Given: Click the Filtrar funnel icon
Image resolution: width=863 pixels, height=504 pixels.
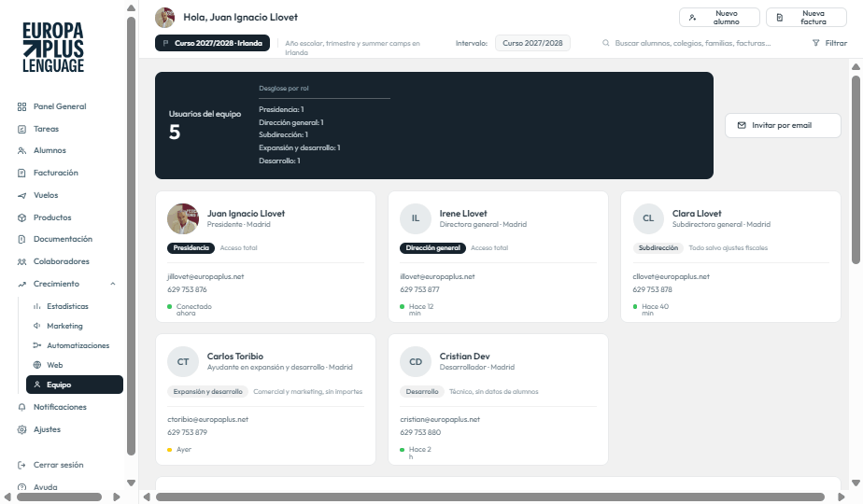Looking at the screenshot, I should pyautogui.click(x=815, y=43).
